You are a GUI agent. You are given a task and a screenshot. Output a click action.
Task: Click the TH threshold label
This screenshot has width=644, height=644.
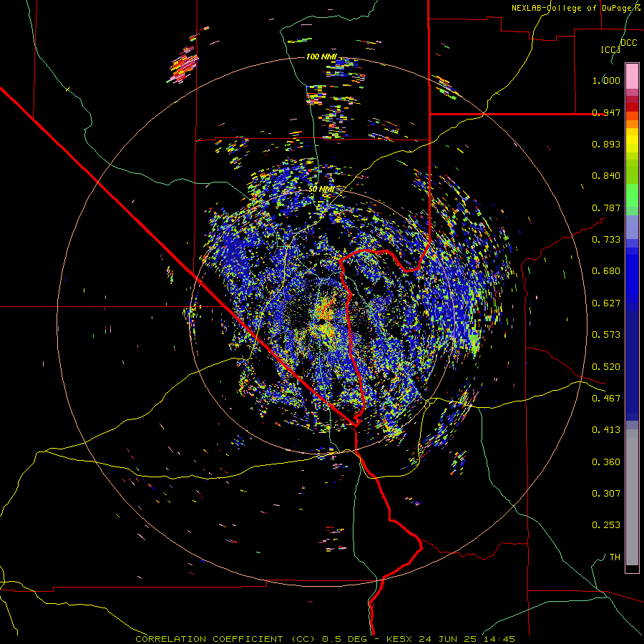click(x=615, y=557)
